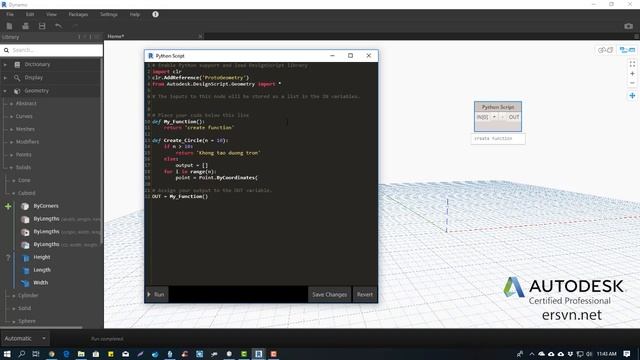640x360 pixels.
Task: Click the Height property icon
Action: pos(25,258)
